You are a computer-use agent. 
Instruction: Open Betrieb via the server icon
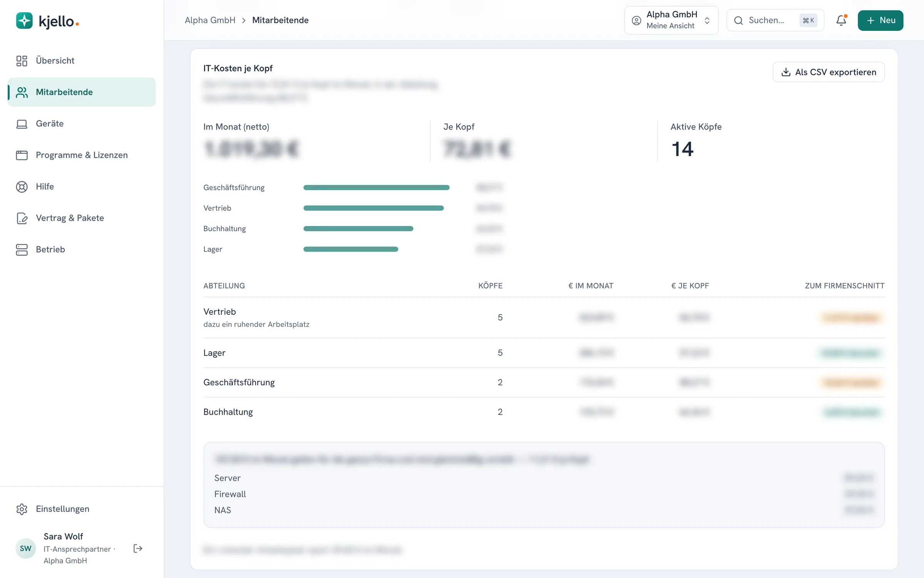tap(22, 250)
